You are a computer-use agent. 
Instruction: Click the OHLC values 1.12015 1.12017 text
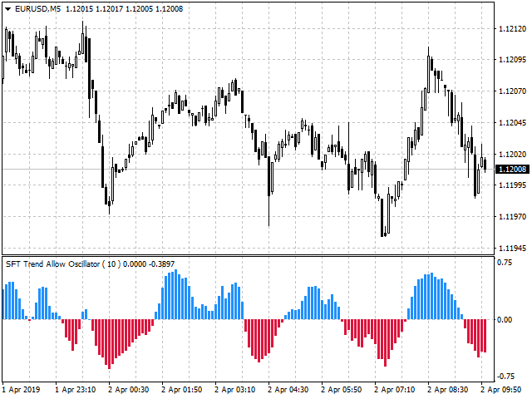pos(94,9)
